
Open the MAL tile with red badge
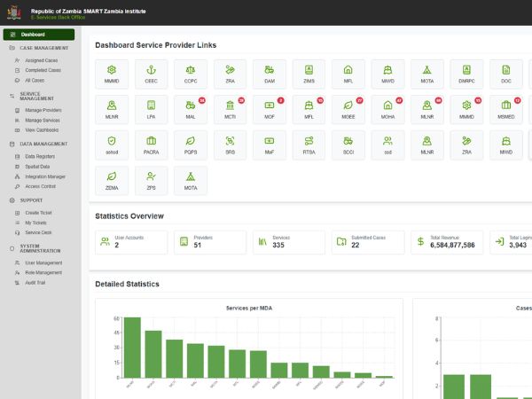(191, 110)
